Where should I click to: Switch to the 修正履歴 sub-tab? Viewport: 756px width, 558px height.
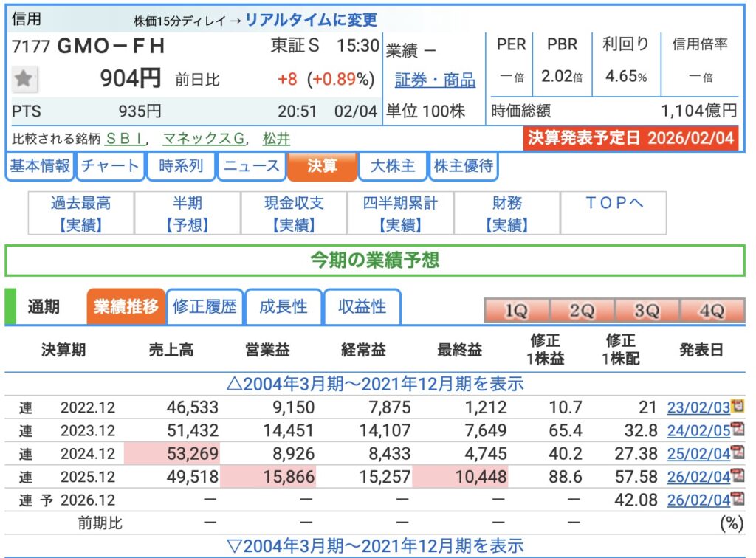point(205,307)
